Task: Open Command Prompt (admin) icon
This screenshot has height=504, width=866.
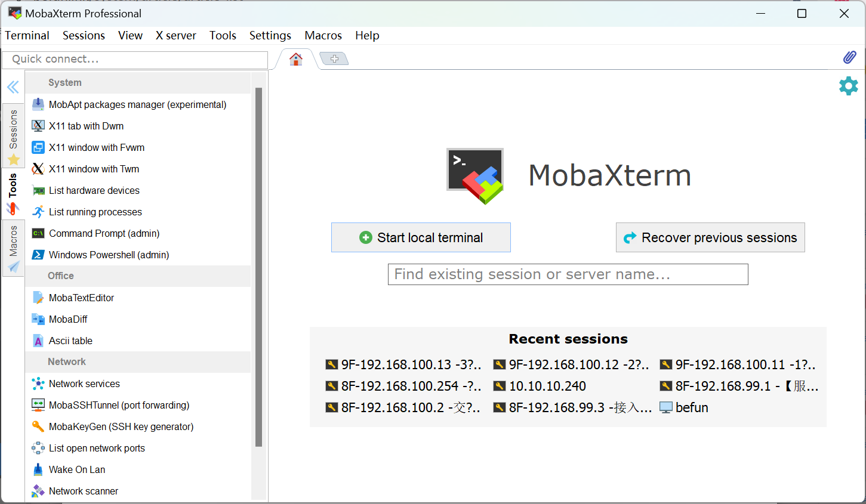Action: [38, 233]
